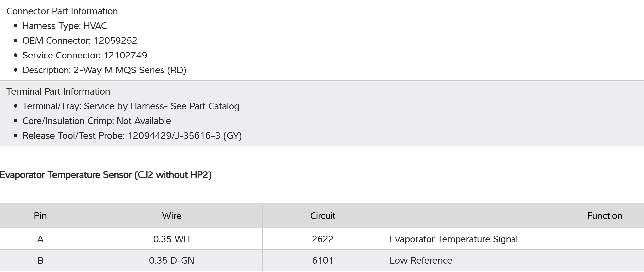644x272 pixels.
Task: Select the Function column header
Action: coord(605,216)
